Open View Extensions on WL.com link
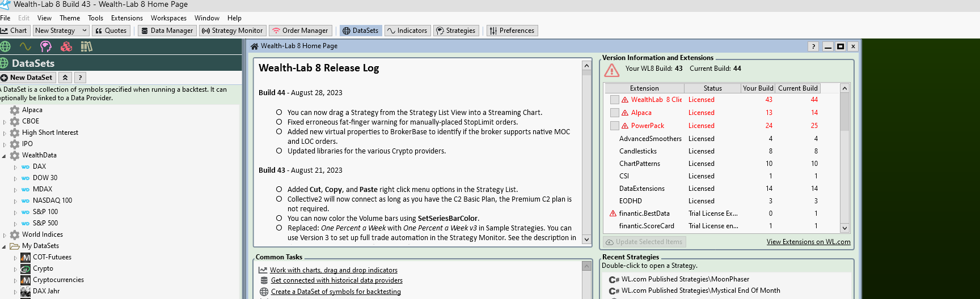980x299 pixels. coord(808,242)
